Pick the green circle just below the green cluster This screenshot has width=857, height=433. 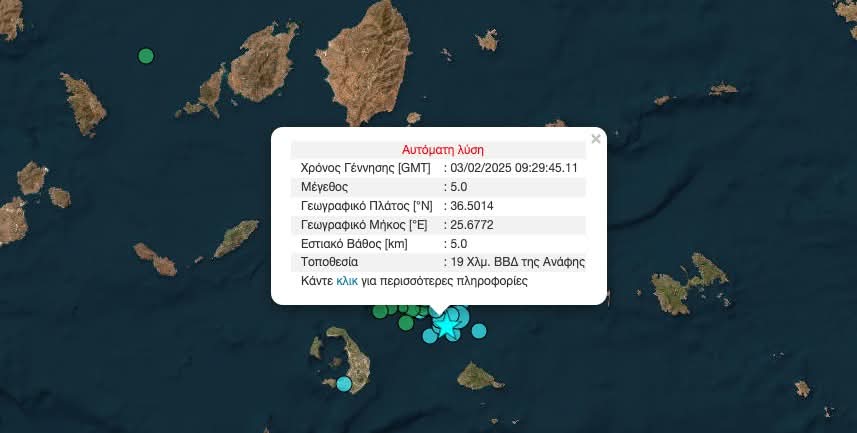[x=405, y=323]
